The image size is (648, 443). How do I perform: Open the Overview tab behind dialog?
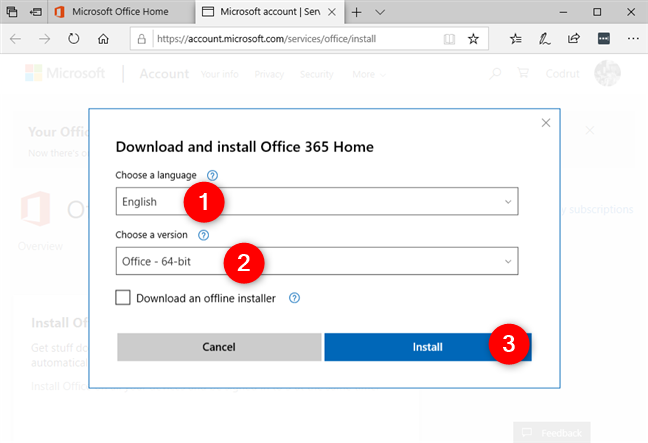[40, 246]
